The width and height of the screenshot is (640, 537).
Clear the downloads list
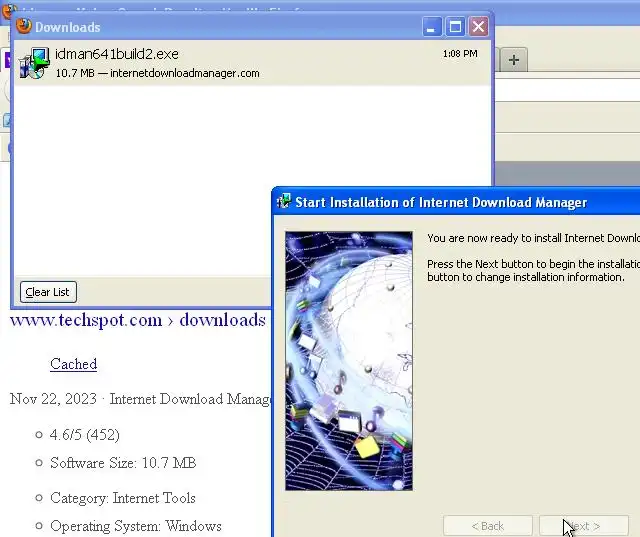pyautogui.click(x=48, y=292)
